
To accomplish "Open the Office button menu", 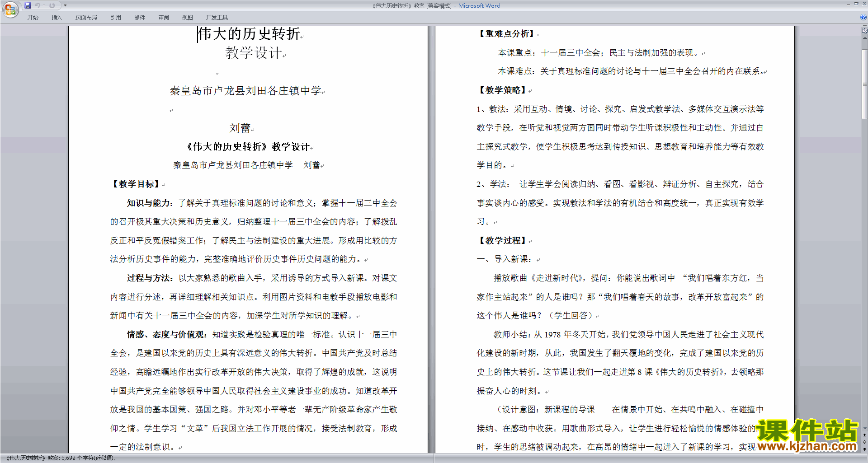I will pos(10,9).
